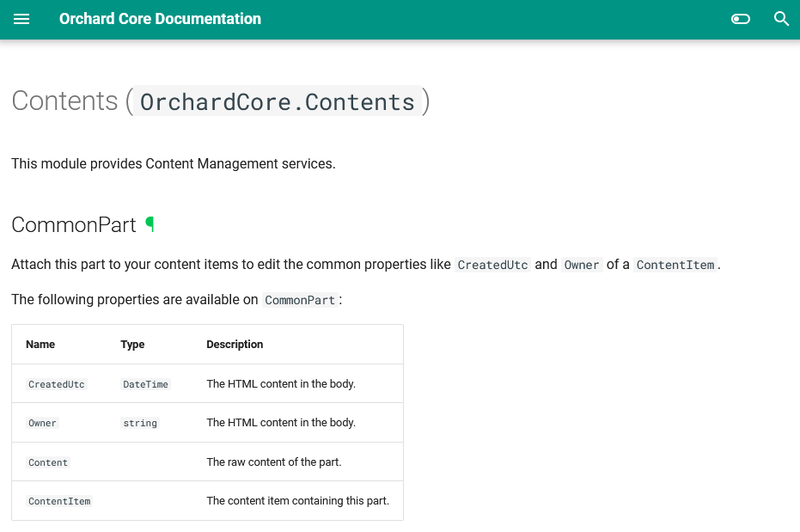Click the CreatedUtc row description text
Viewport: 800px width, 532px height.
pyautogui.click(x=281, y=383)
